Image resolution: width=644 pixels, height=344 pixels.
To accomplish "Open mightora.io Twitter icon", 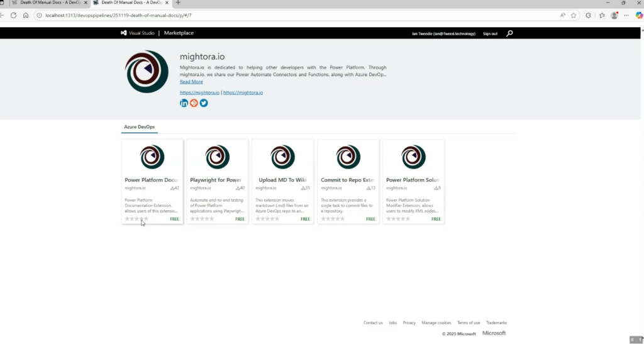I will click(204, 103).
